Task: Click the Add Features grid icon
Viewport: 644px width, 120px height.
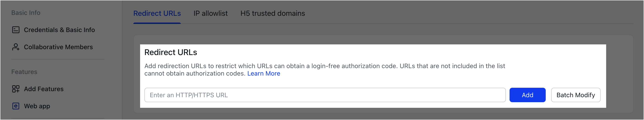Action: pos(16,89)
